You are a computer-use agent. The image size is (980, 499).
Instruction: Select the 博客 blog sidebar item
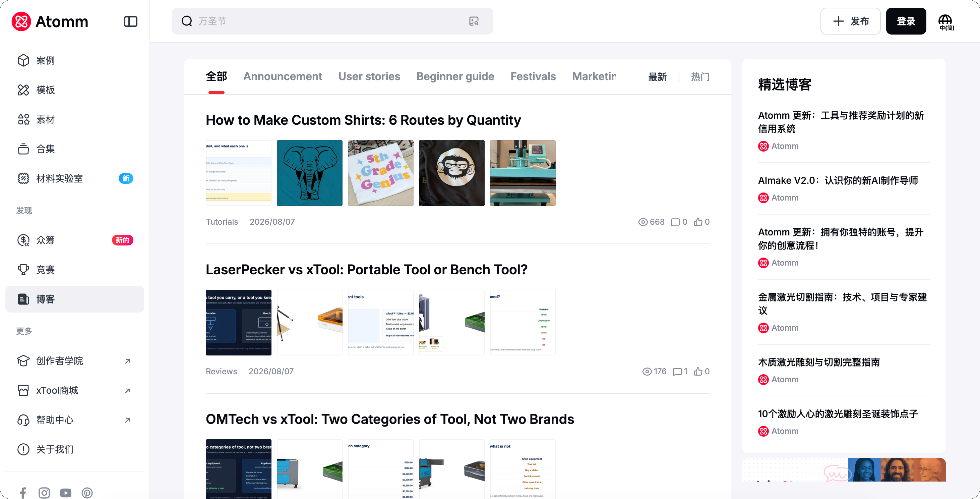pyautogui.click(x=74, y=299)
